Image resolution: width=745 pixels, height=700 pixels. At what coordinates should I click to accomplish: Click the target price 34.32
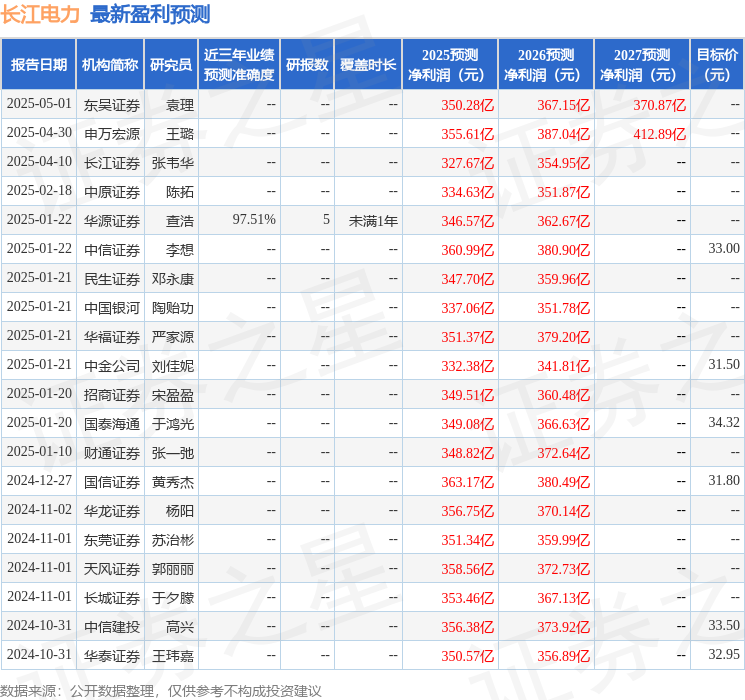pos(724,422)
